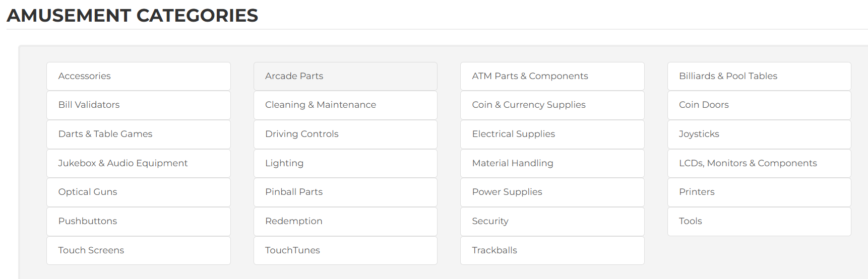Select the Tools category

pyautogui.click(x=759, y=222)
